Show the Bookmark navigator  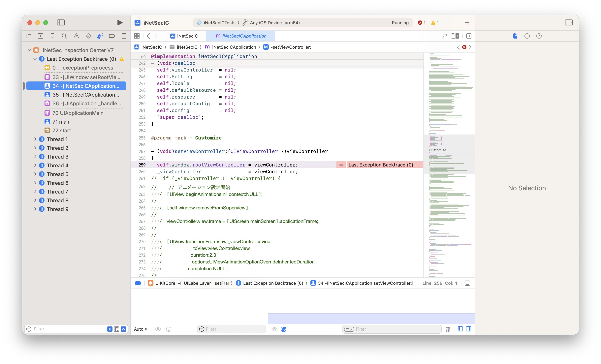pyautogui.click(x=52, y=36)
